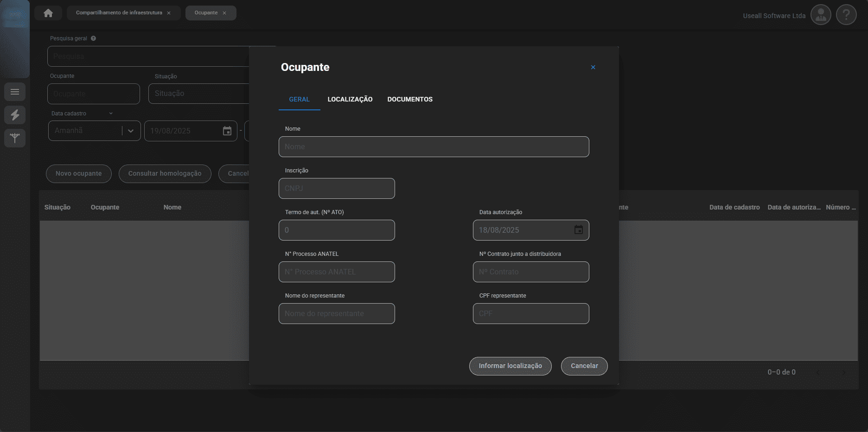Screen dimensions: 868x432
Task: Click the CPF representante field
Action: pyautogui.click(x=530, y=313)
